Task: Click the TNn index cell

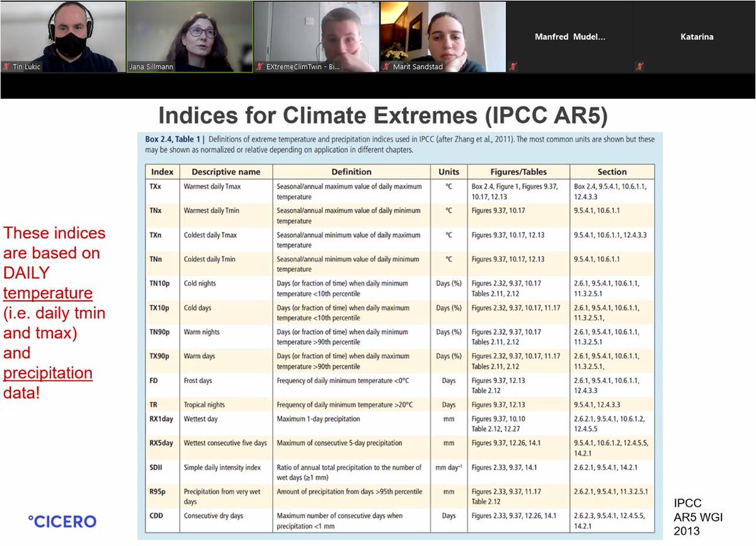Action: tap(163, 264)
